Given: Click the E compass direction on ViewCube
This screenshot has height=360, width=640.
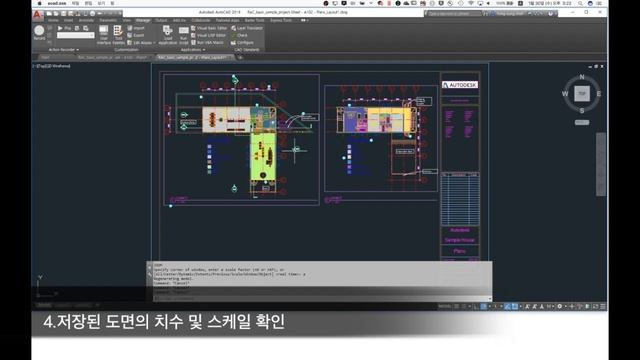Looking at the screenshot, I should (x=598, y=93).
